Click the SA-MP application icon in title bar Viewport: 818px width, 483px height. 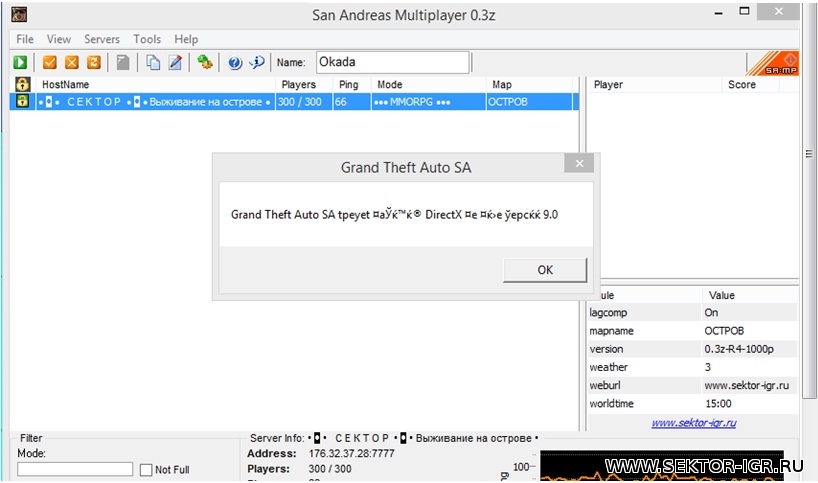tap(19, 15)
